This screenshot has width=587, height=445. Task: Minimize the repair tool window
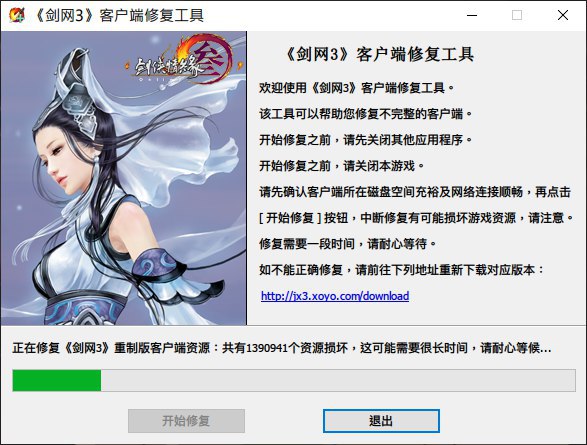coord(472,15)
